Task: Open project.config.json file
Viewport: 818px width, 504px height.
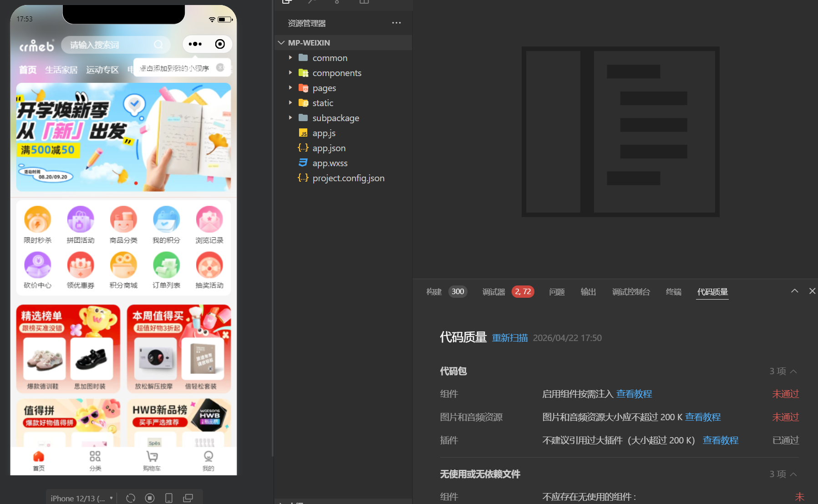Action: coord(348,178)
